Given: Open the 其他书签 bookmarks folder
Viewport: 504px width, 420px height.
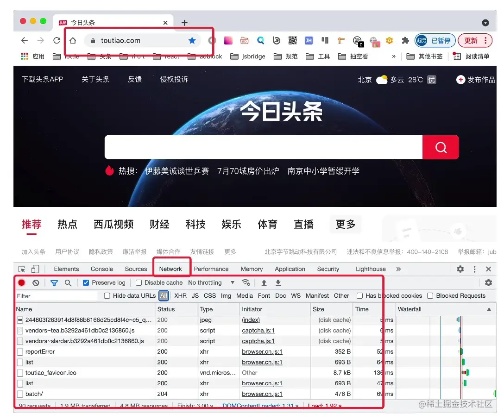Looking at the screenshot, I should click(x=424, y=56).
